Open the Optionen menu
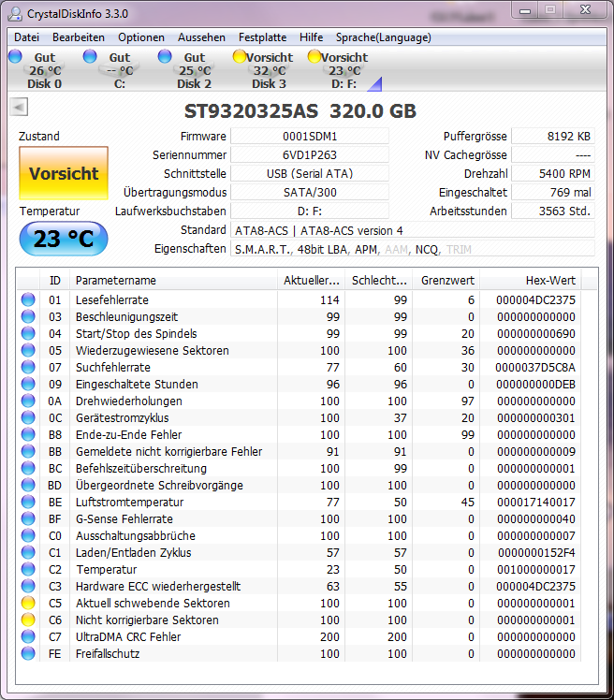 click(141, 37)
